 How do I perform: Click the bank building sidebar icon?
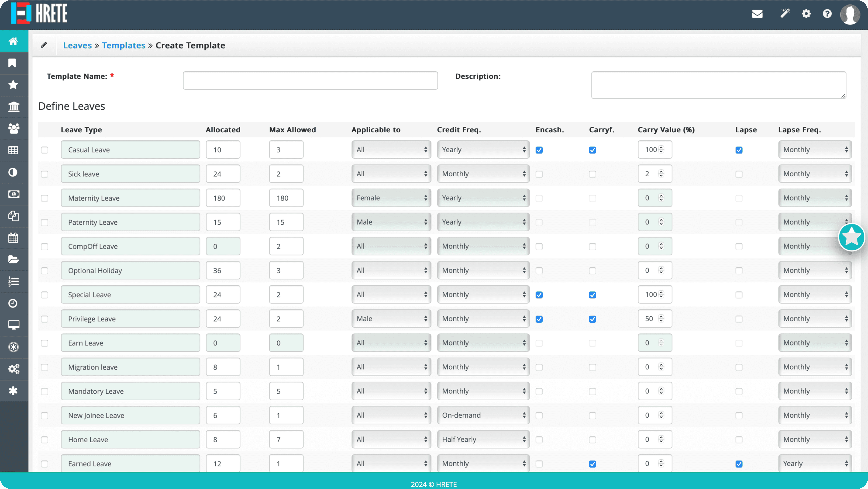[x=14, y=107]
